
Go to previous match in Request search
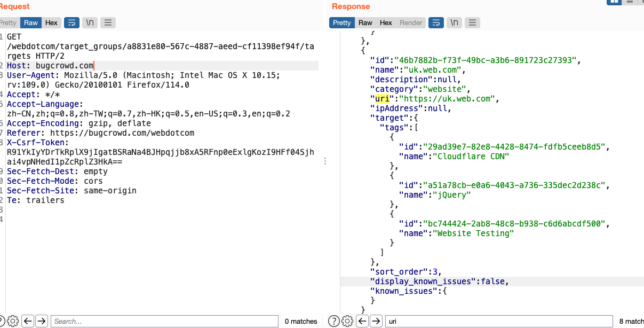click(28, 321)
